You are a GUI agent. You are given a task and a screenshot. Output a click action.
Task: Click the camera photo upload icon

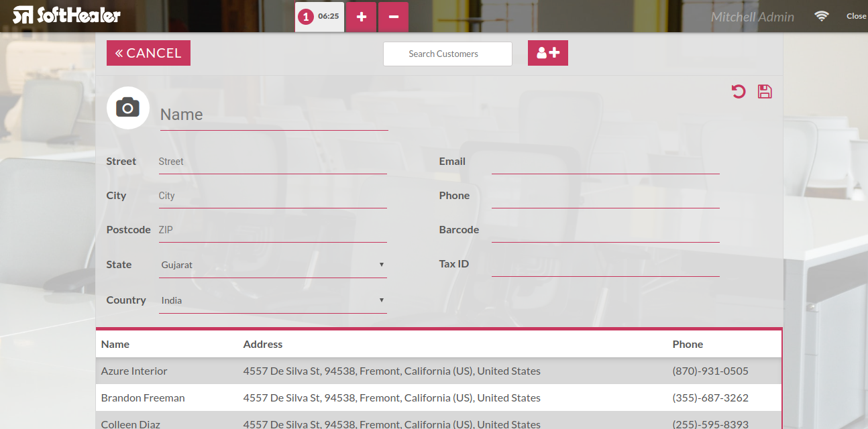click(128, 108)
